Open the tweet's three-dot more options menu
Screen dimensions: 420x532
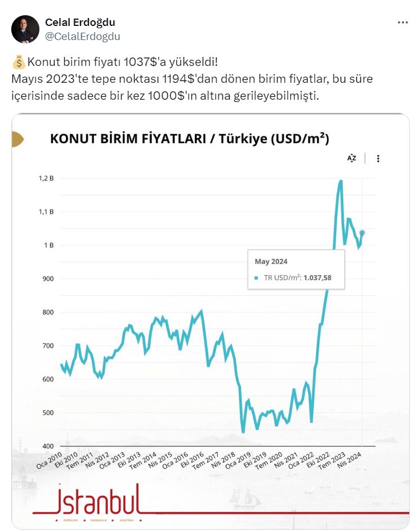403,23
